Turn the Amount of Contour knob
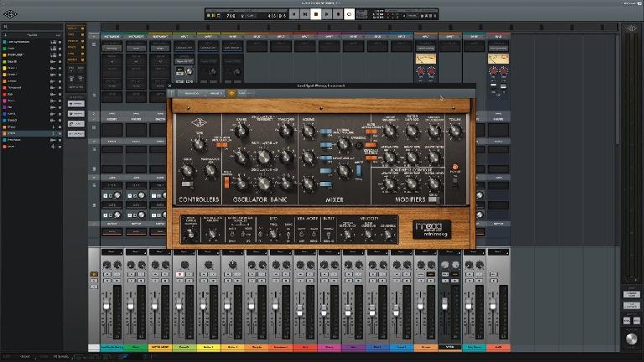644x362 pixels. 434,131
